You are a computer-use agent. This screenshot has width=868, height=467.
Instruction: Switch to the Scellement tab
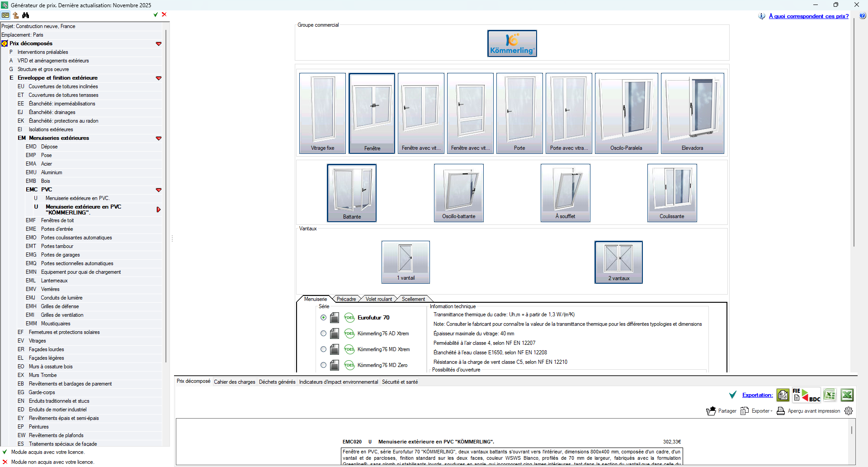413,299
